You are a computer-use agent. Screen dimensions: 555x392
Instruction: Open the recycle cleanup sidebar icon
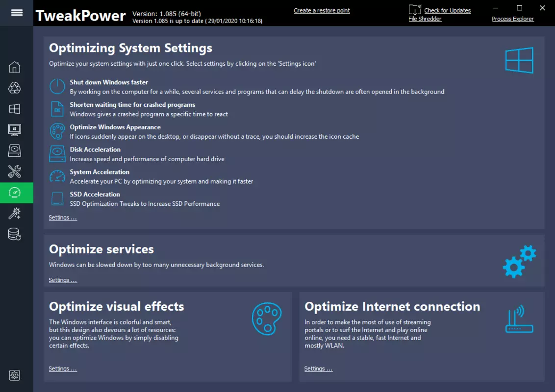tap(15, 88)
